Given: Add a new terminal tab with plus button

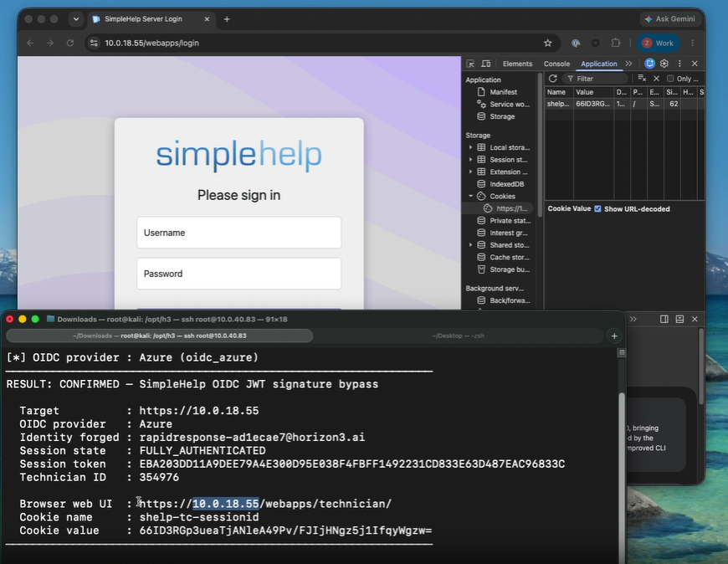Looking at the screenshot, I should [x=614, y=336].
